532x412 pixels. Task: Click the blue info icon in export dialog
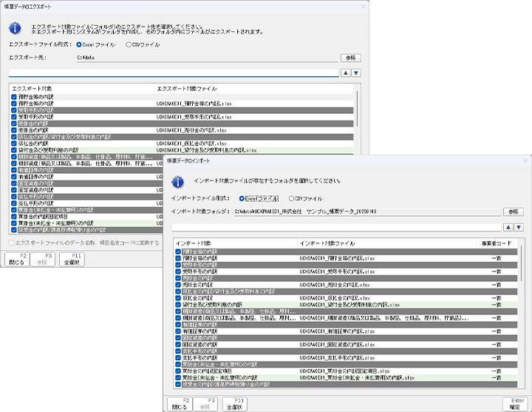(14, 29)
